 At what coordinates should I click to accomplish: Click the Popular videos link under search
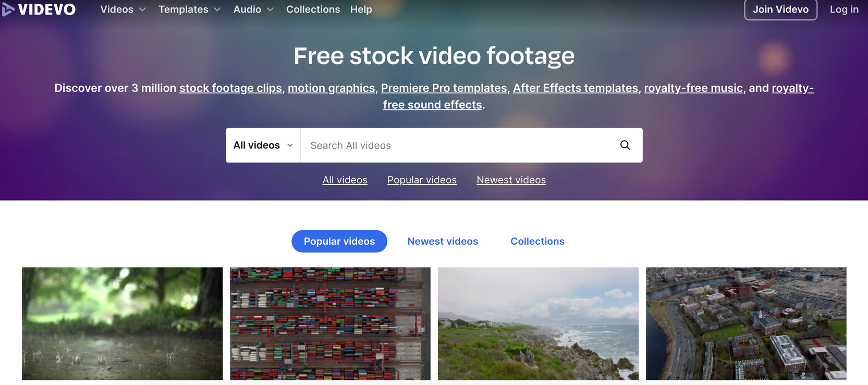422,180
